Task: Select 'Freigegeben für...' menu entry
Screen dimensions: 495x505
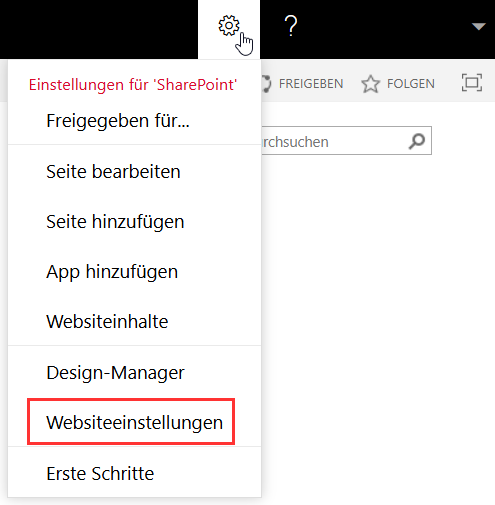Action: pyautogui.click(x=135, y=121)
